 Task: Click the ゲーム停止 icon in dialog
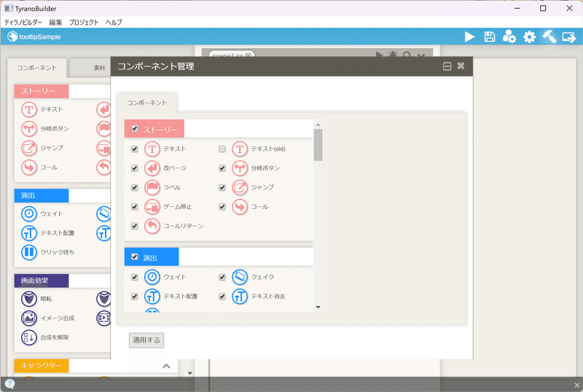tap(152, 207)
